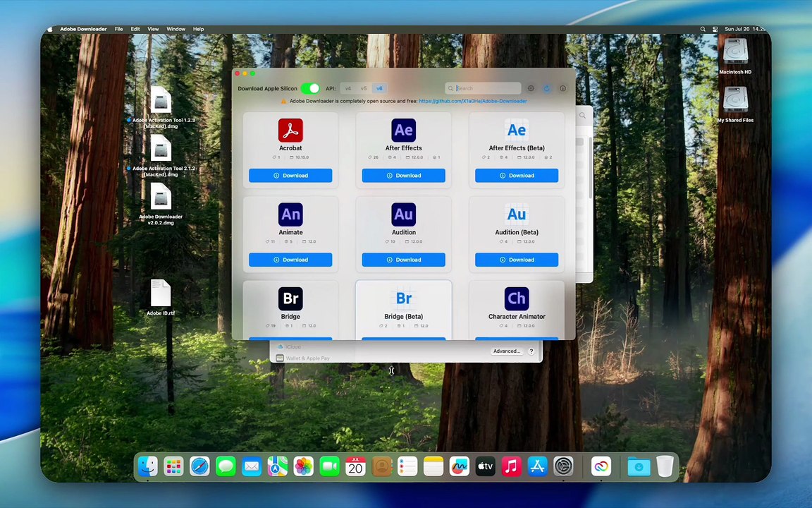
Task: Download After Effects
Action: pos(403,175)
